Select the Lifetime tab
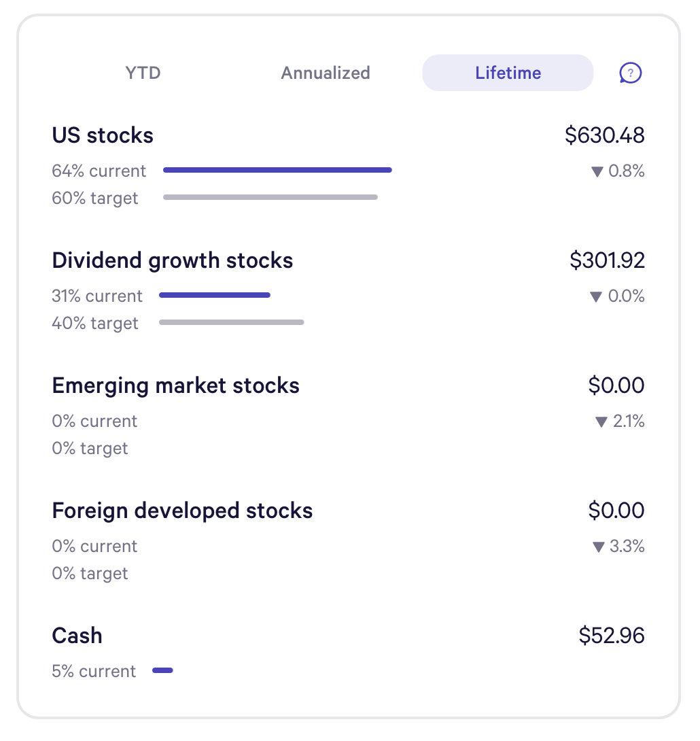 [508, 73]
